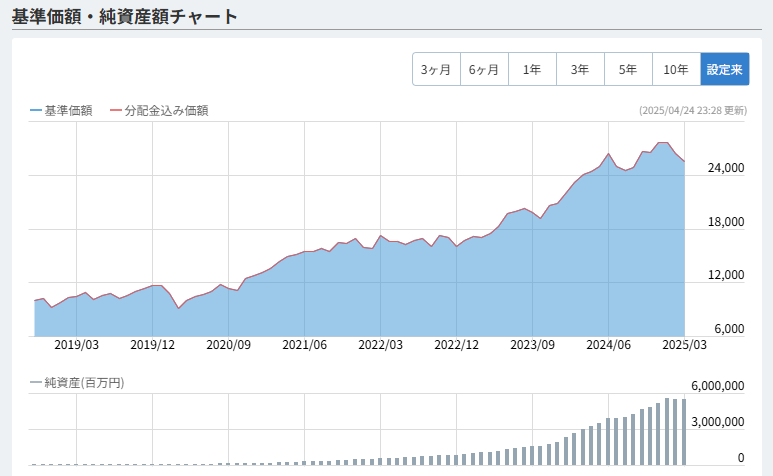Toggle the 基準価額 legend series
The image size is (773, 476).
pyautogui.click(x=61, y=110)
